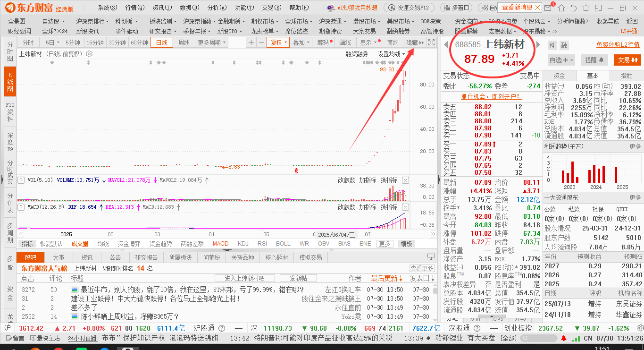
Task: Open the 显示 display dropdown
Action: click(368, 43)
